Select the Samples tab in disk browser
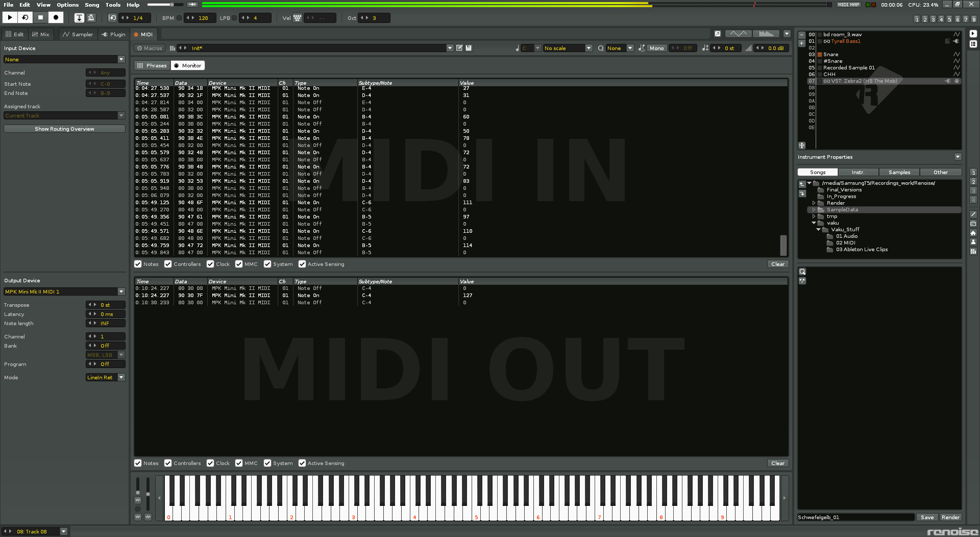 click(899, 172)
